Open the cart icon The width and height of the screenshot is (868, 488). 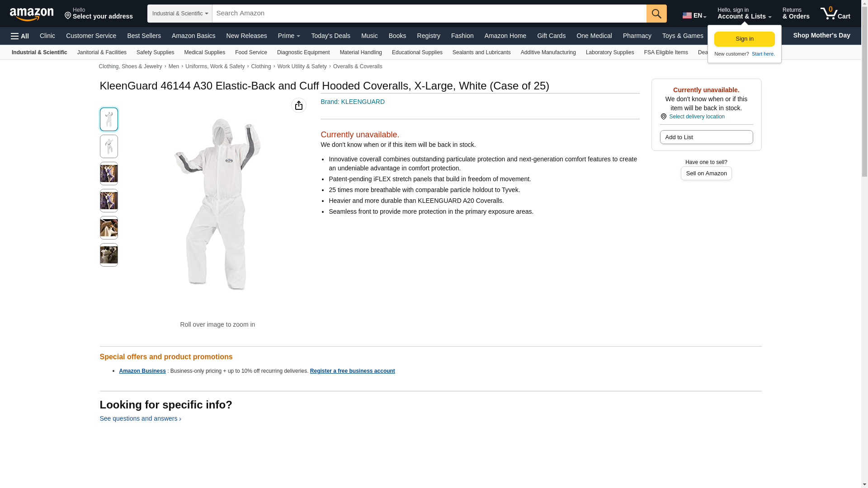point(835,13)
